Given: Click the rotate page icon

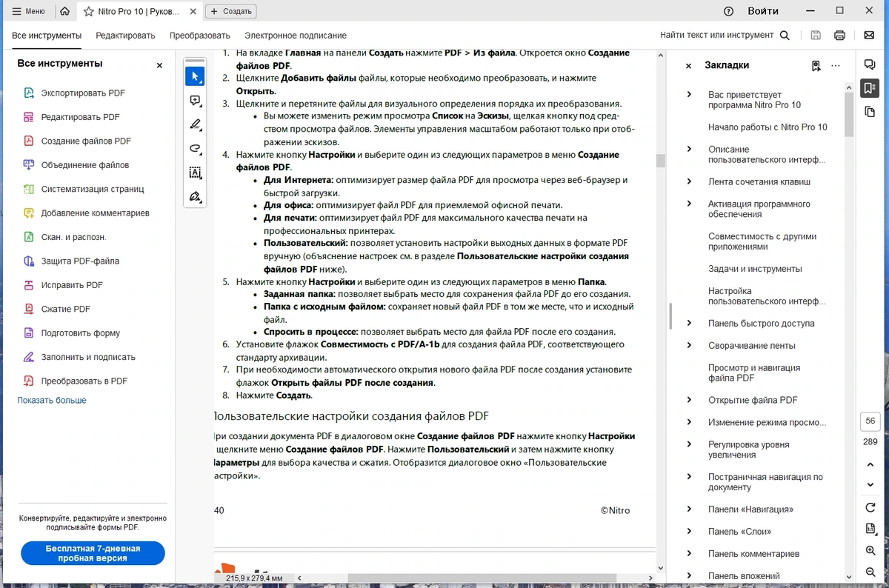Looking at the screenshot, I should (x=870, y=507).
